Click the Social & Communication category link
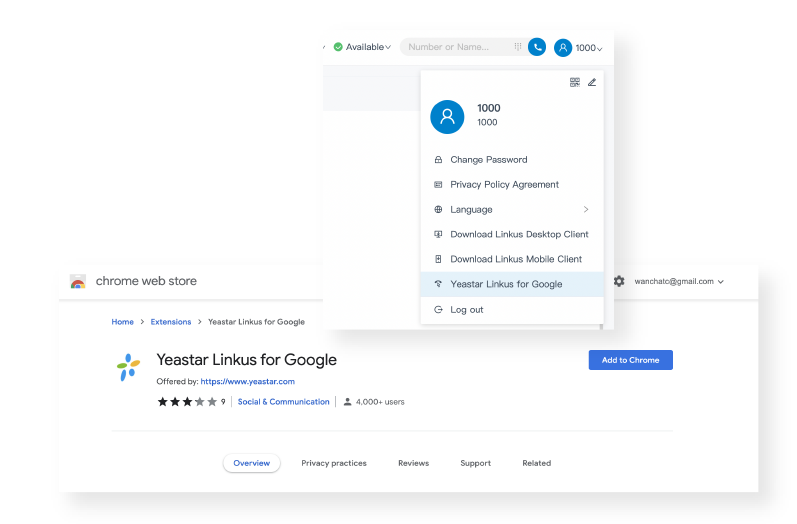797x524 pixels. 284,402
